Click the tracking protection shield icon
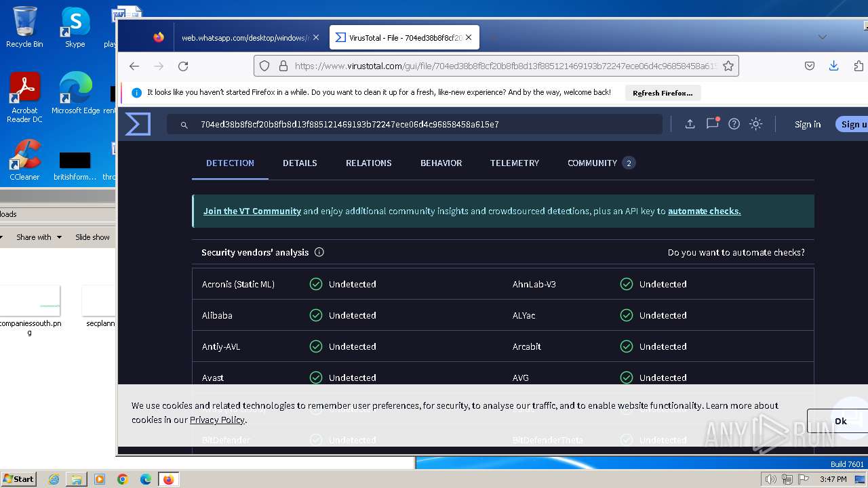Screen dimensions: 868x488 coord(264,66)
